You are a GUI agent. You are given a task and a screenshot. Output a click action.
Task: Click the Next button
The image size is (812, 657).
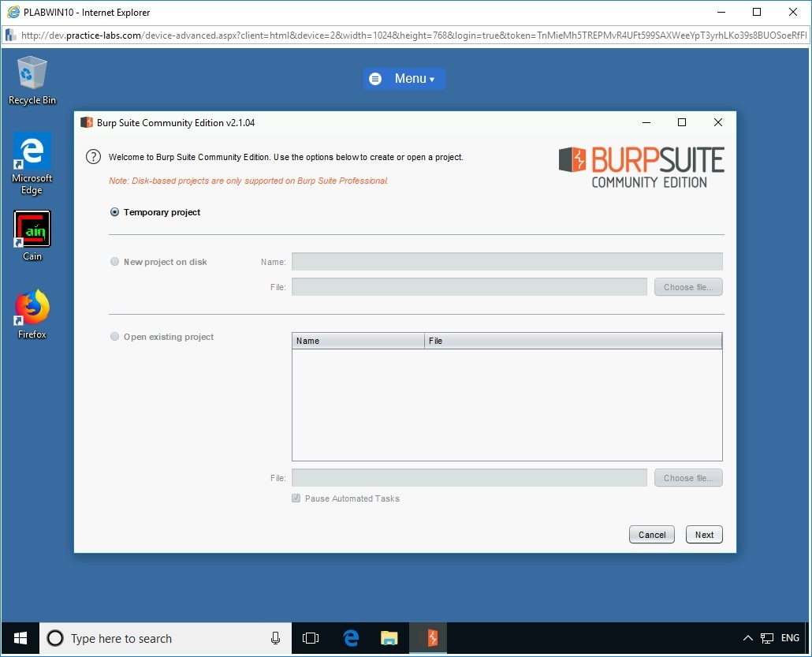click(703, 534)
